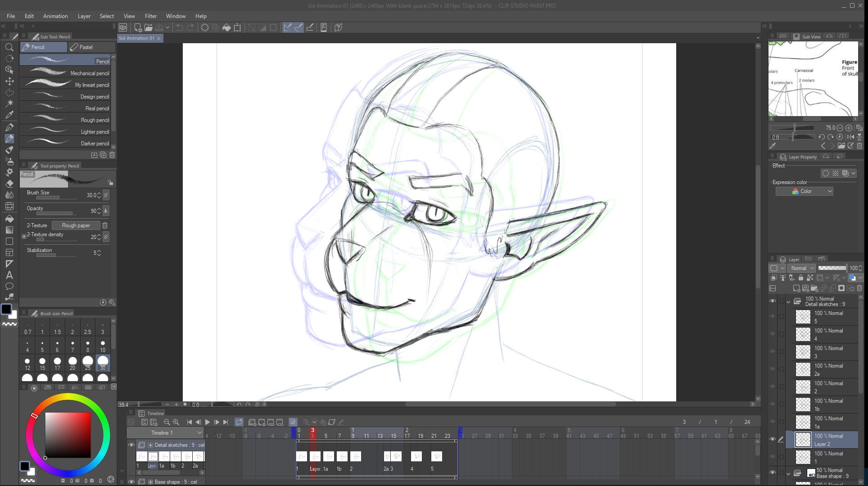Delete sub tool with the trash icon
Viewport: 868px width, 486px height.
[112, 155]
